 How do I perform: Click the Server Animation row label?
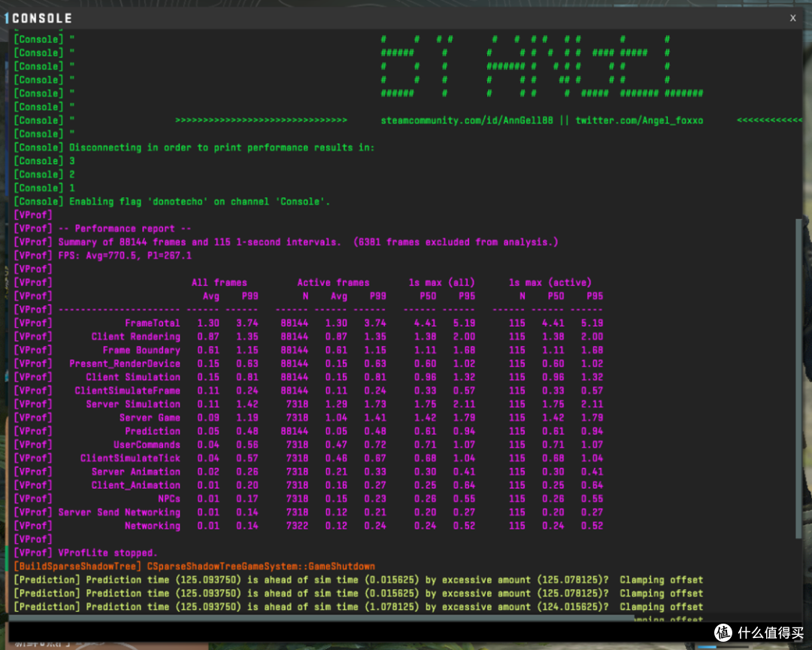point(135,472)
